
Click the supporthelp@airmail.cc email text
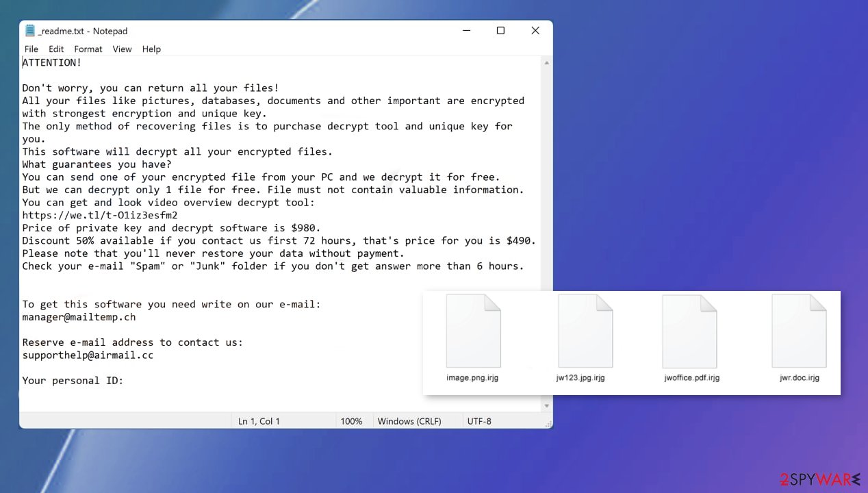[88, 355]
